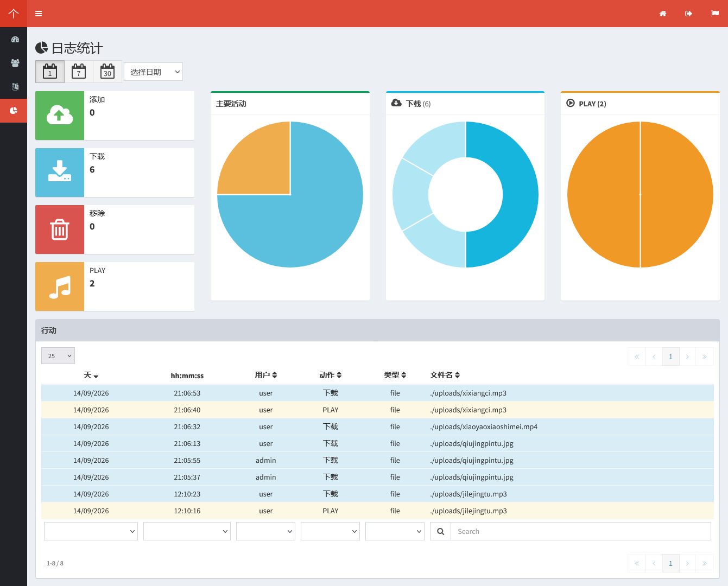The width and height of the screenshot is (728, 586).
Task: Click page 1 button in top pagination
Action: 670,356
